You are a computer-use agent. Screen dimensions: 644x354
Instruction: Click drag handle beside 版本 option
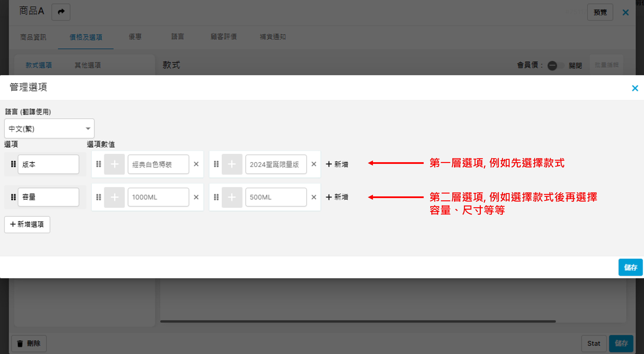(x=13, y=164)
